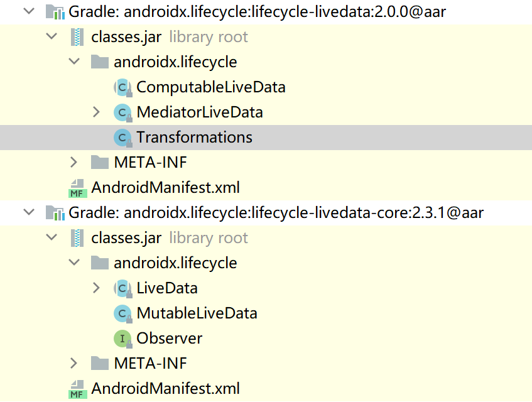Image resolution: width=532 pixels, height=402 pixels.
Task: Click the lifecycle-livedata:2.0.0 library icon
Action: pyautogui.click(x=55, y=12)
